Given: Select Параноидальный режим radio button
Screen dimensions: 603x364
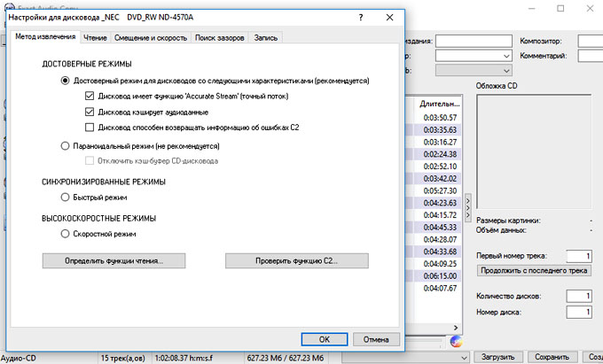Looking at the screenshot, I should click(65, 145).
